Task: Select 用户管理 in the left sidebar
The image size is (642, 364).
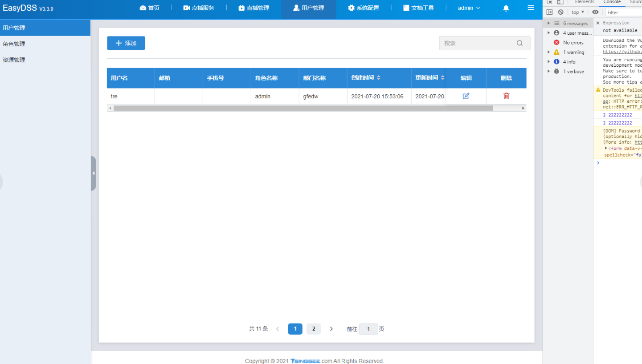Action: (x=45, y=28)
